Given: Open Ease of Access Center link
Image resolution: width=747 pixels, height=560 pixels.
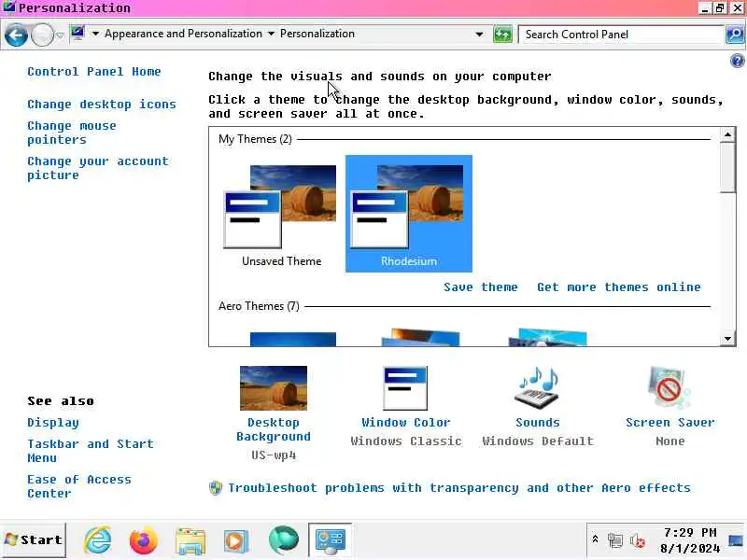Looking at the screenshot, I should point(79,486).
